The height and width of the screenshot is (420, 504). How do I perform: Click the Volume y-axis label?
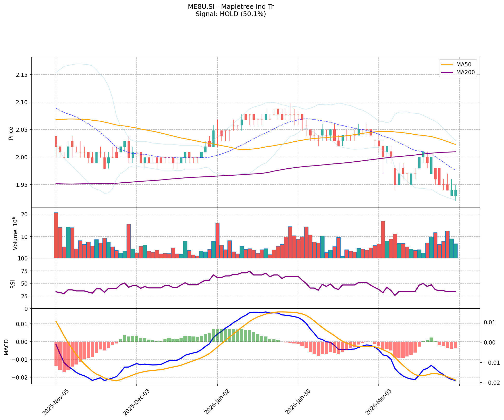(15, 233)
